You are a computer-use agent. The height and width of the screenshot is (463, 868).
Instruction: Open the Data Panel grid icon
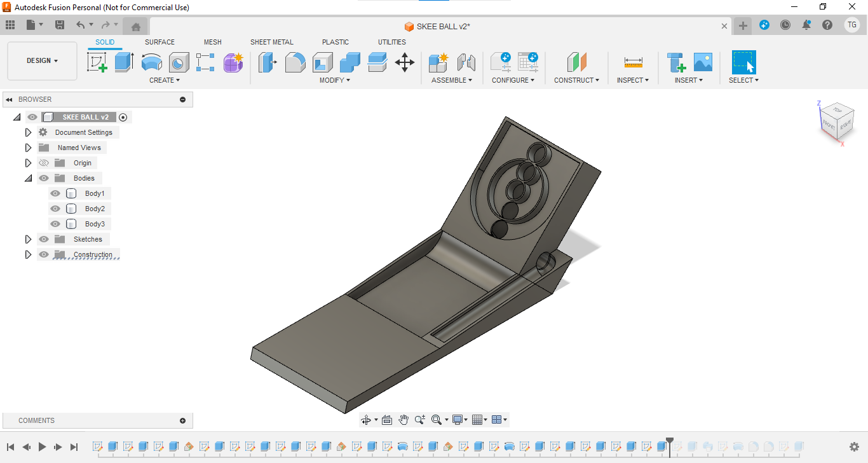pyautogui.click(x=10, y=25)
